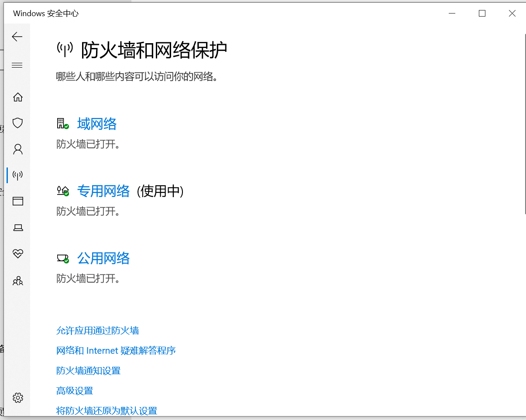Click 防火墙已打开 text under 公用网络
This screenshot has height=420, width=526.
pos(88,279)
